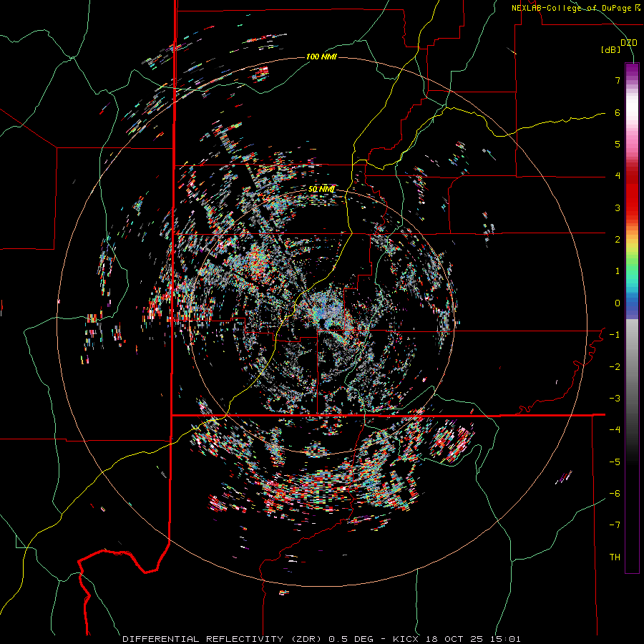Click the color bar's red band near 3 dB
Screen dimensions: 644x644
point(632,205)
